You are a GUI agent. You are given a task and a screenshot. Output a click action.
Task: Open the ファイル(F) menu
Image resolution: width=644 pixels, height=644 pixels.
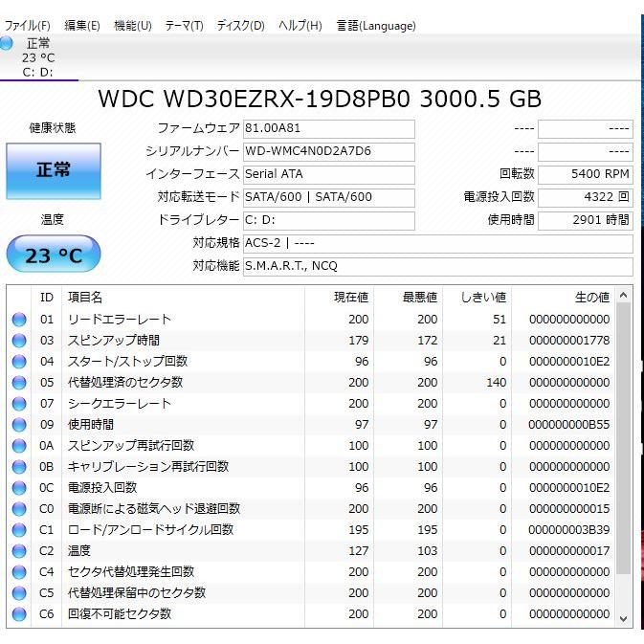(28, 26)
